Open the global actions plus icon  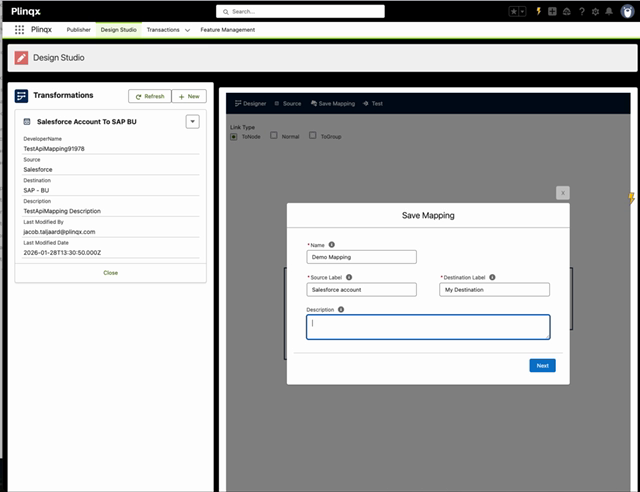[552, 11]
